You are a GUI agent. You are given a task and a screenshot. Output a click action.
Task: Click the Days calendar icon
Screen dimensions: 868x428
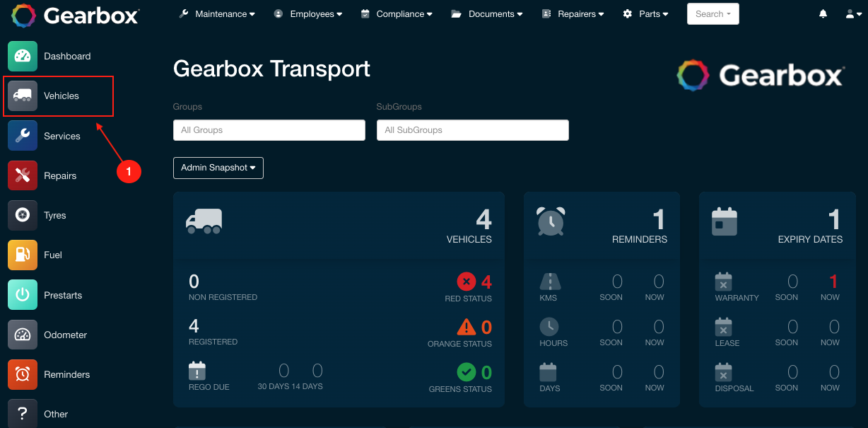click(x=549, y=371)
